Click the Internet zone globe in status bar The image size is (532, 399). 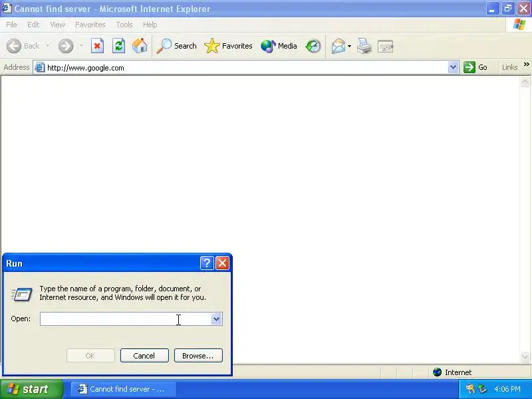pyautogui.click(x=438, y=372)
